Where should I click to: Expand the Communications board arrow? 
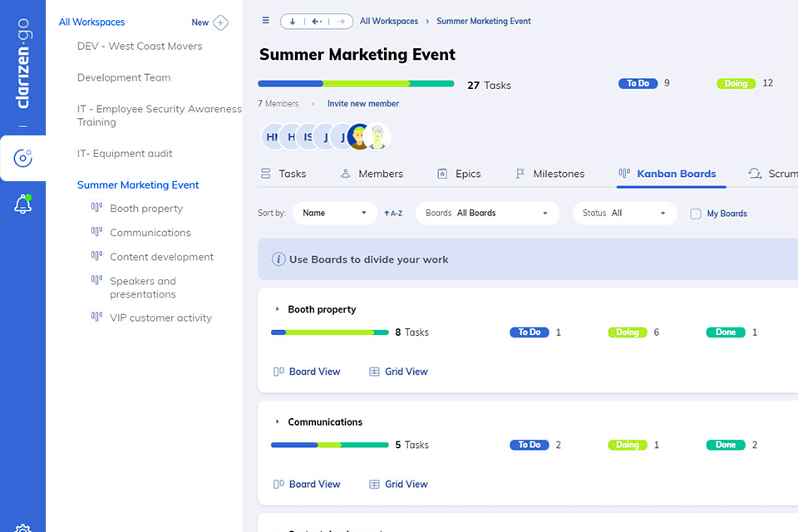pos(278,421)
